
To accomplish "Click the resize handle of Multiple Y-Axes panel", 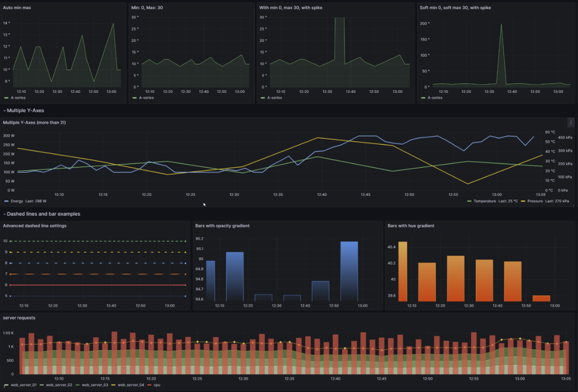I will 573,206.
